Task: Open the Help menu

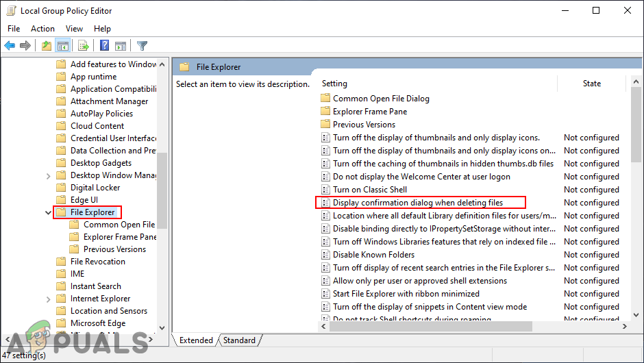Action: (x=102, y=29)
